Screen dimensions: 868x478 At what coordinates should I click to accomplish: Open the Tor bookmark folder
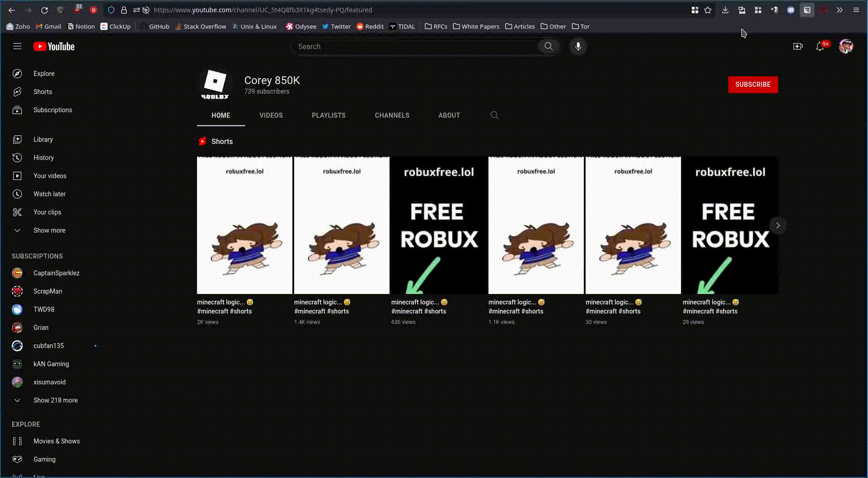(x=581, y=26)
